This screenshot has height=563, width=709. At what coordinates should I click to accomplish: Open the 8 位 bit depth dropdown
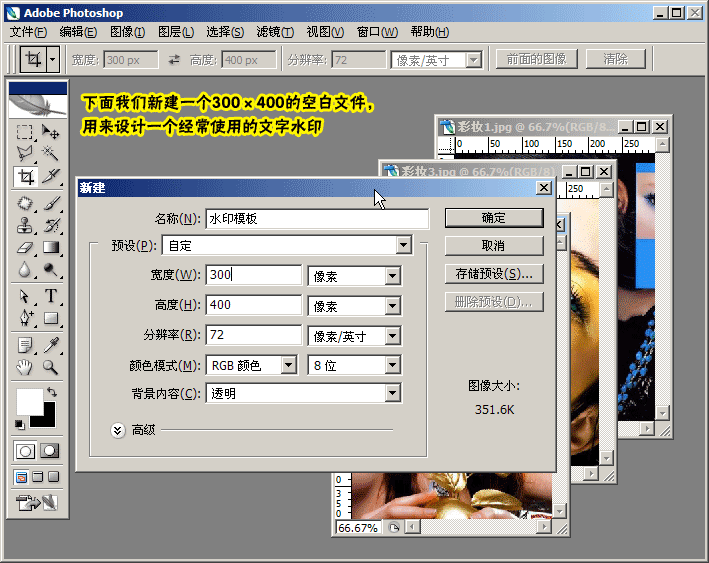coord(392,365)
